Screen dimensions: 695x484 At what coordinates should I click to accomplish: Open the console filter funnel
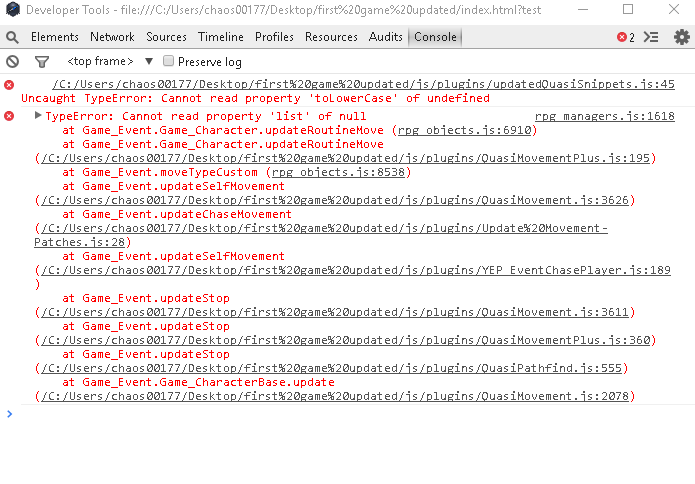(x=42, y=62)
